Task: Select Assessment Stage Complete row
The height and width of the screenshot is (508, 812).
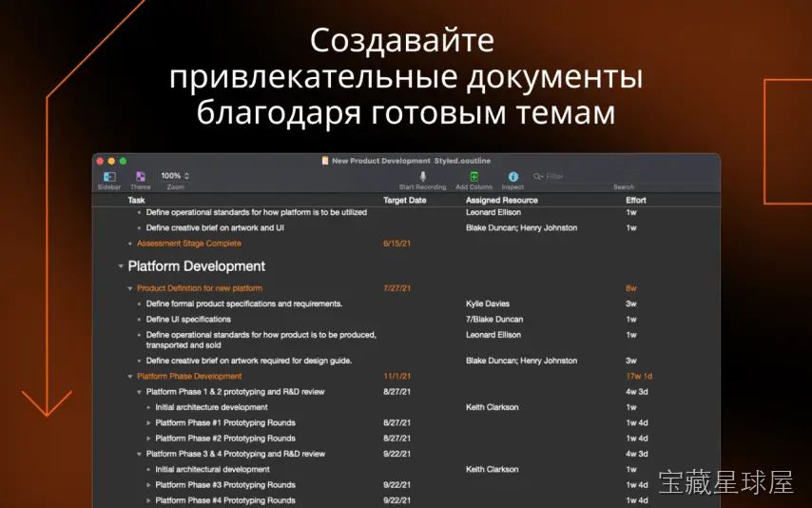Action: [x=189, y=244]
